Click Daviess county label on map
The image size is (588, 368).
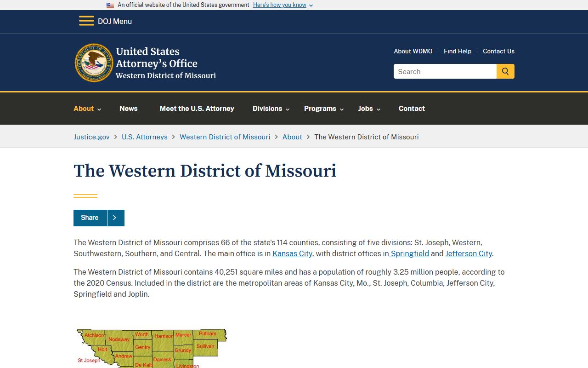click(162, 359)
